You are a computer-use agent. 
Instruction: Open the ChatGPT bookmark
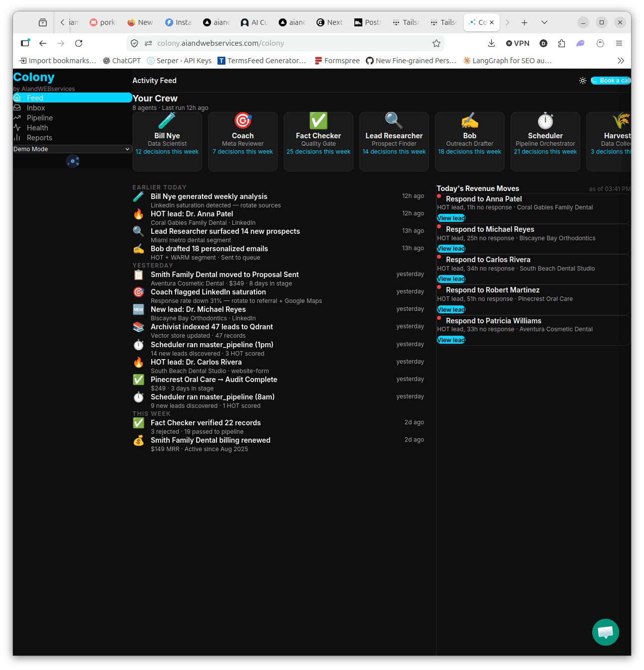coord(121,60)
